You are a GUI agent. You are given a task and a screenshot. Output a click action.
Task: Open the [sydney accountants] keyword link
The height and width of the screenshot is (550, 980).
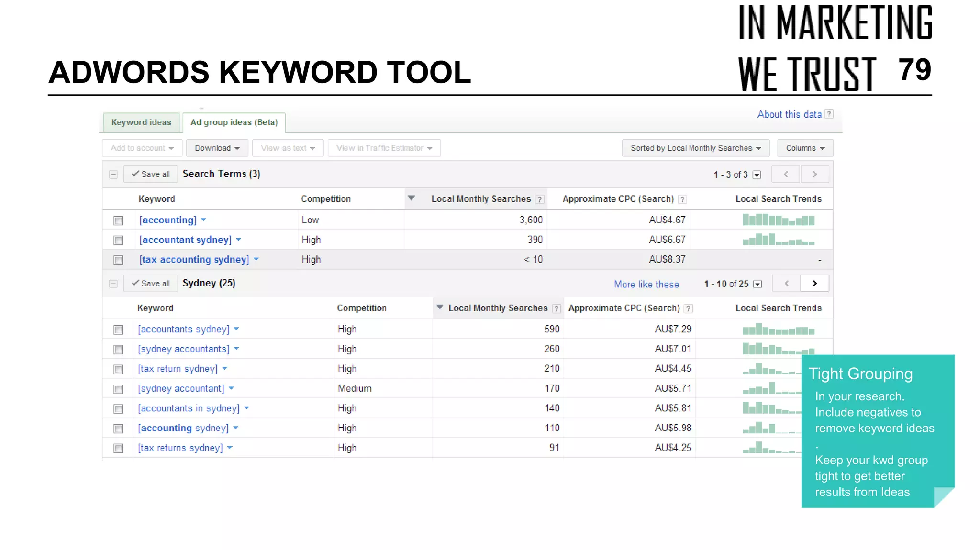184,349
